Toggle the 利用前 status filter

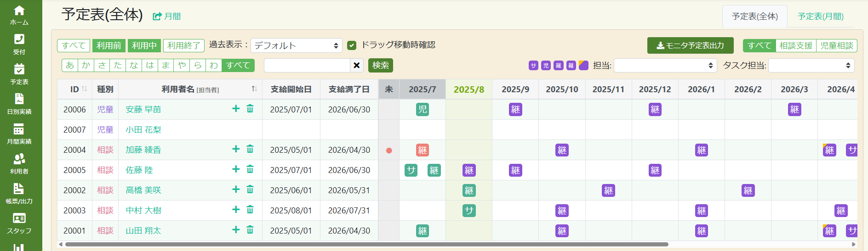coord(108,45)
